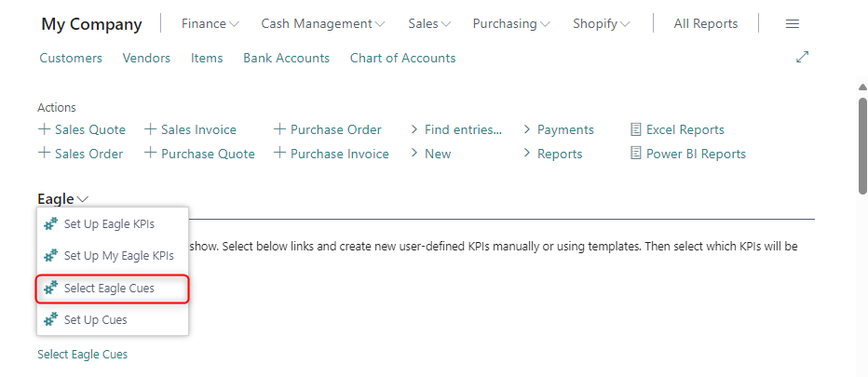The image size is (868, 377).
Task: Select Set Up My Eagle KPIs
Action: click(118, 255)
